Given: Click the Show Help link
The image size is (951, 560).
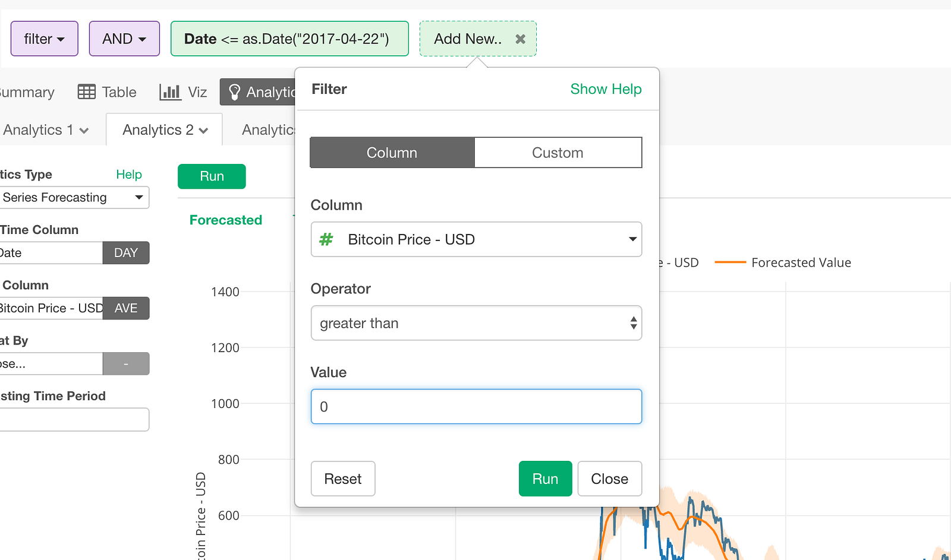Looking at the screenshot, I should [606, 89].
